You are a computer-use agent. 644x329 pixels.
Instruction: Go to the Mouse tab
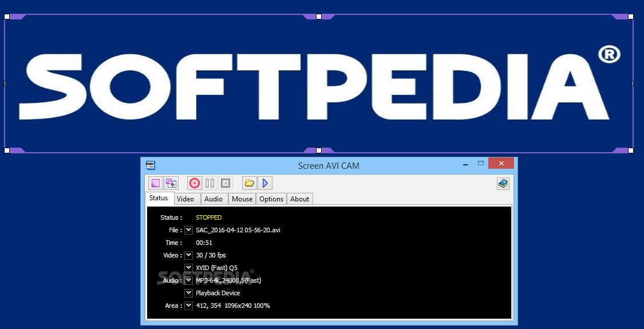(242, 199)
